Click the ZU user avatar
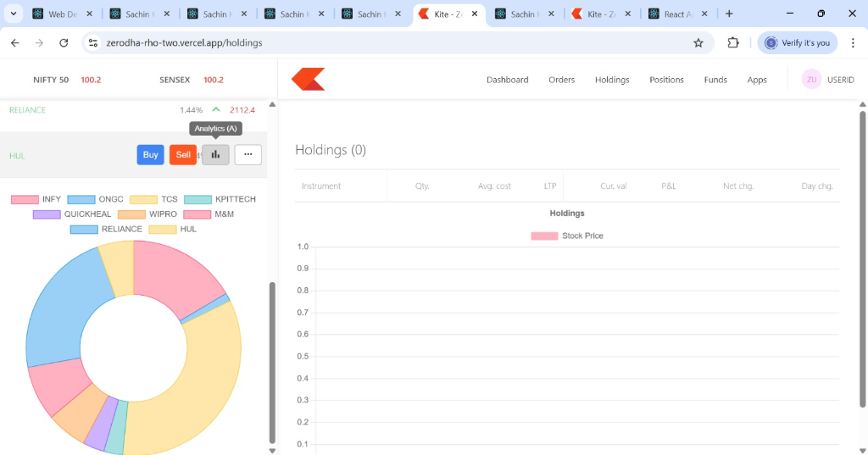868x455 pixels. [811, 80]
